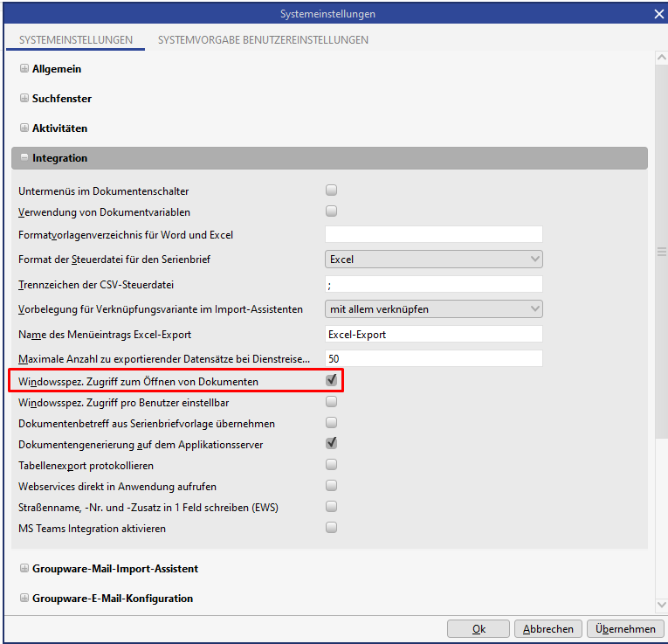Uncheck Dokumentengenerierung auf dem Applikationsserver
Viewport: 668px width, 644px height.
pyautogui.click(x=331, y=444)
